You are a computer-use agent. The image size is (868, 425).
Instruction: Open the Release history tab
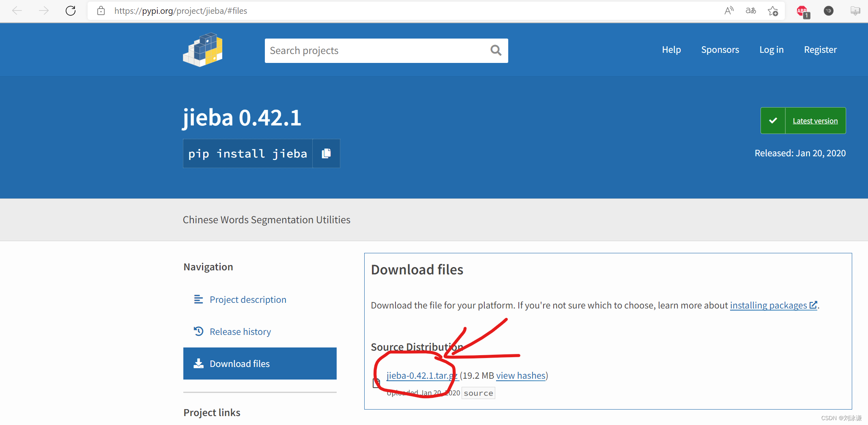click(260, 332)
